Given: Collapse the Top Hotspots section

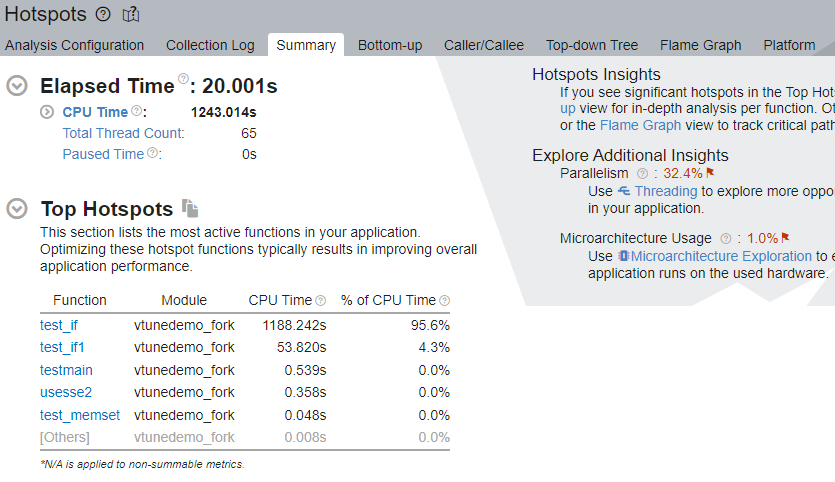Looking at the screenshot, I should [x=17, y=209].
